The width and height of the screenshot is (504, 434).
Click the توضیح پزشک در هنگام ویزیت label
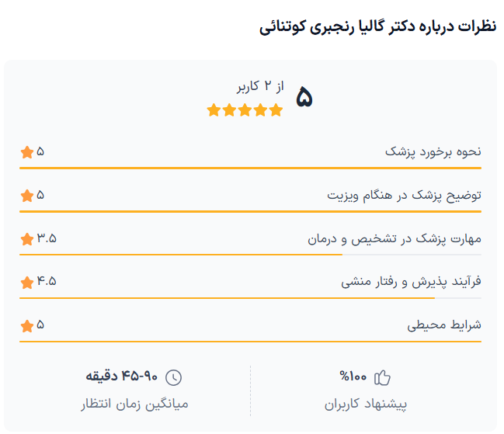(x=404, y=195)
